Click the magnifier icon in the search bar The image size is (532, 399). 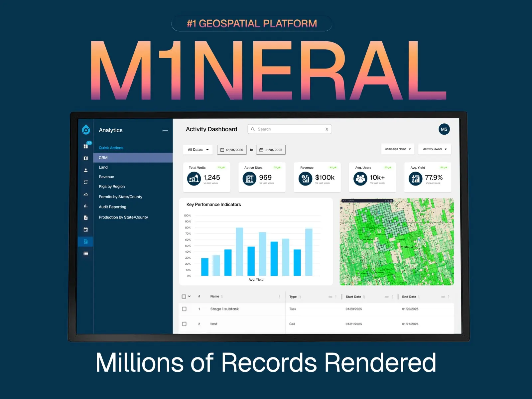pos(253,129)
